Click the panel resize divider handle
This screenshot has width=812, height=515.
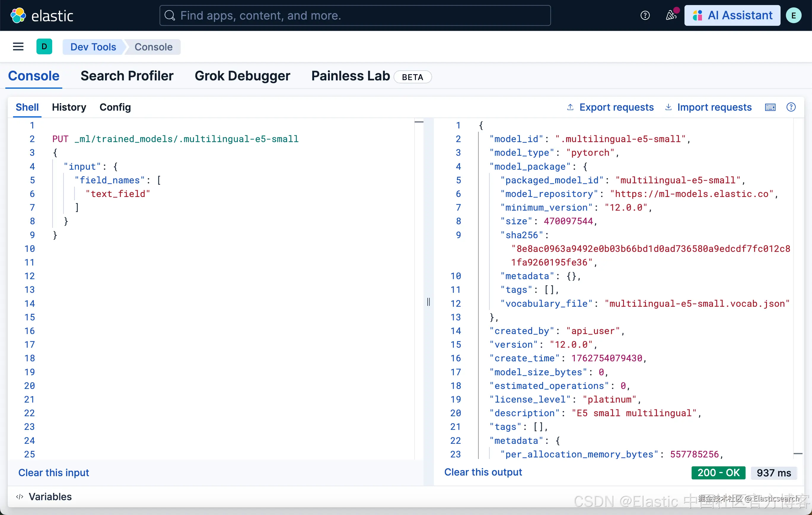428,301
